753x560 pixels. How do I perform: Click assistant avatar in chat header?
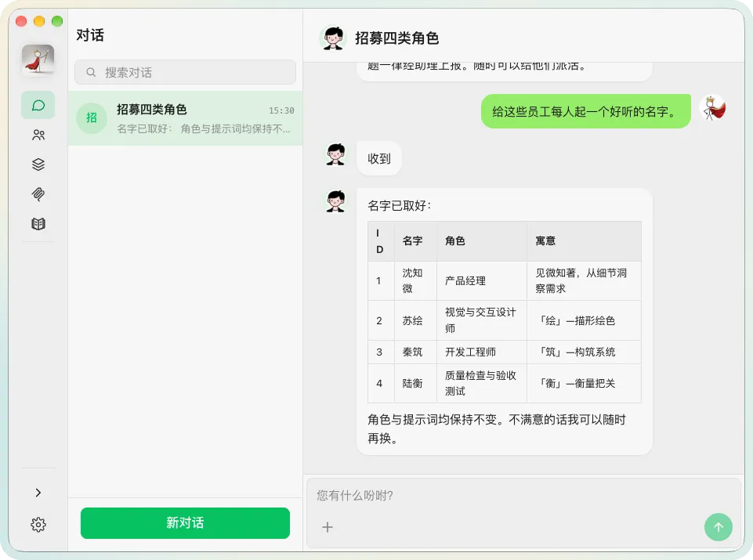(333, 38)
